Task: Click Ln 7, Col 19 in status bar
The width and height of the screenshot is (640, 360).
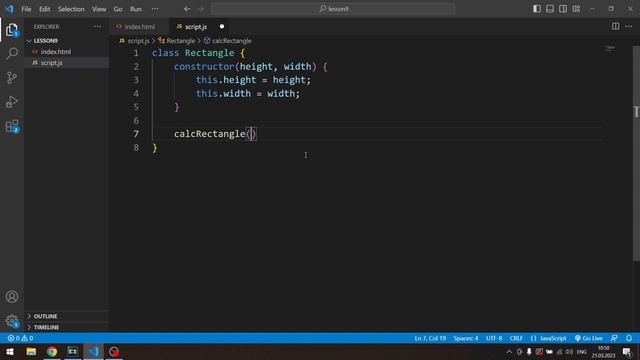Action: (430, 338)
